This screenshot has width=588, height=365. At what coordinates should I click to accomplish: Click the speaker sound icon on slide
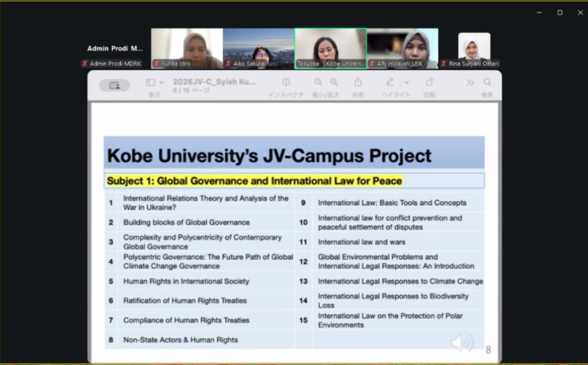click(x=463, y=342)
